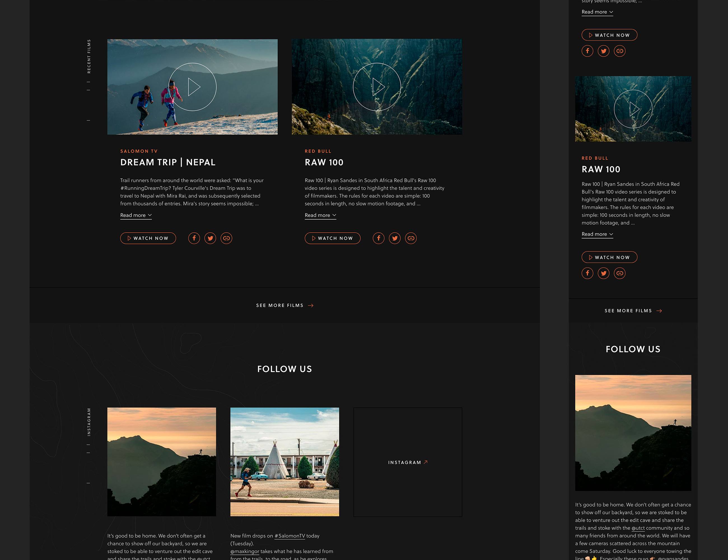Expand Read more under Dream Trip Nepal

click(x=136, y=215)
